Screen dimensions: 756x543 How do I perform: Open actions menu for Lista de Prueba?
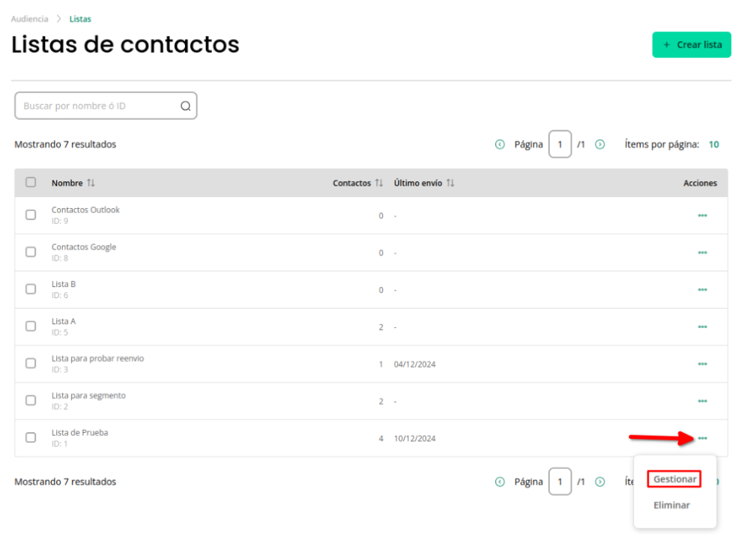703,438
